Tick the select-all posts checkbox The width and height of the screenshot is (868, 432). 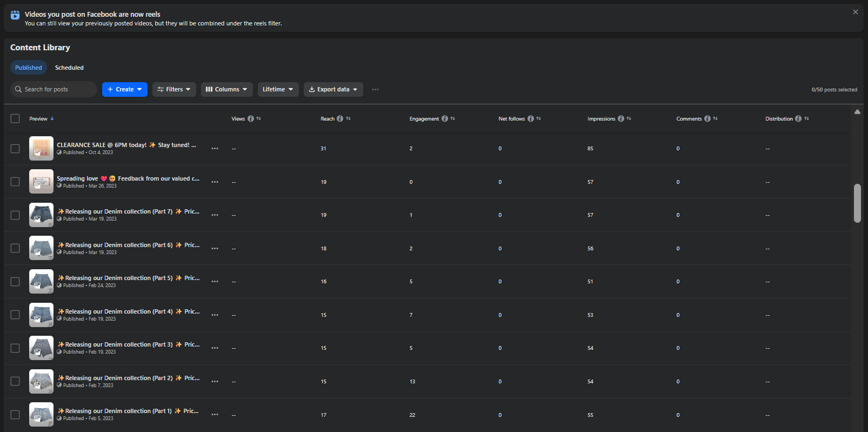15,119
